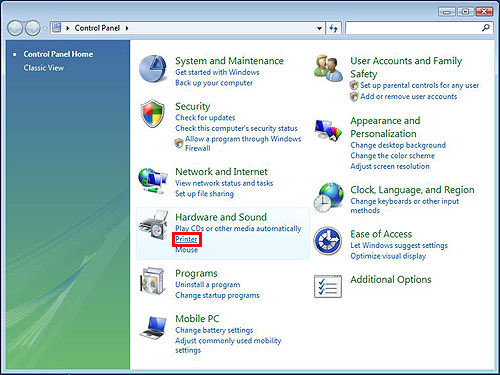
Task: Open Clock, Language, and Region globe icon
Action: click(x=328, y=197)
